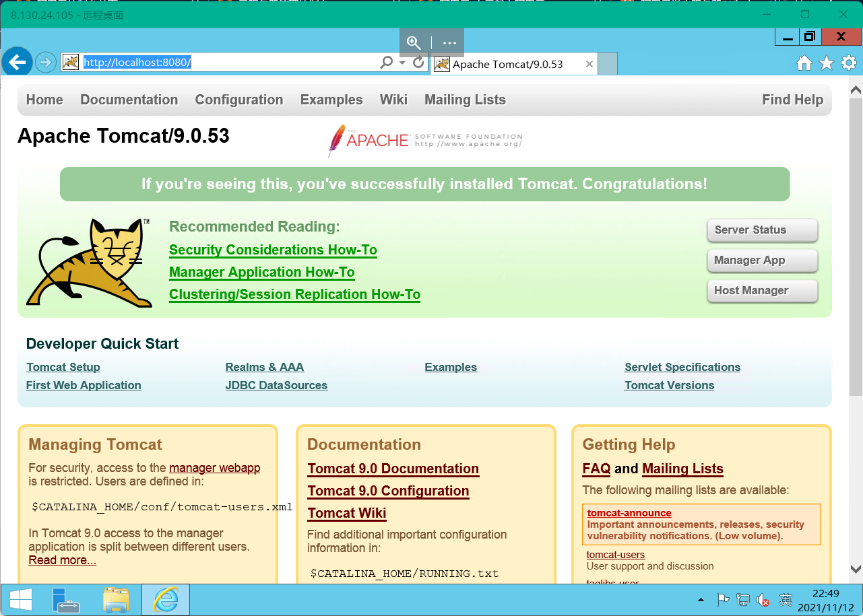
Task: Click $CATALINA_HOME/RUNNING.txt text
Action: point(404,574)
